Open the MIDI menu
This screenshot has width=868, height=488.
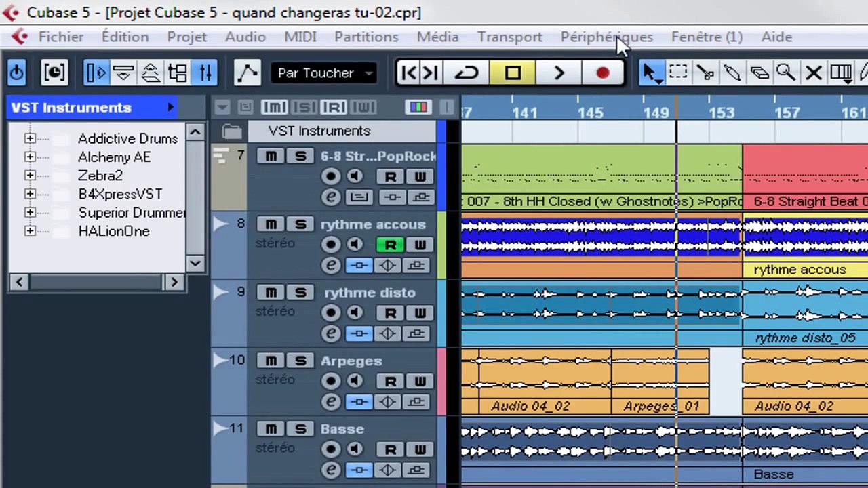pos(300,37)
